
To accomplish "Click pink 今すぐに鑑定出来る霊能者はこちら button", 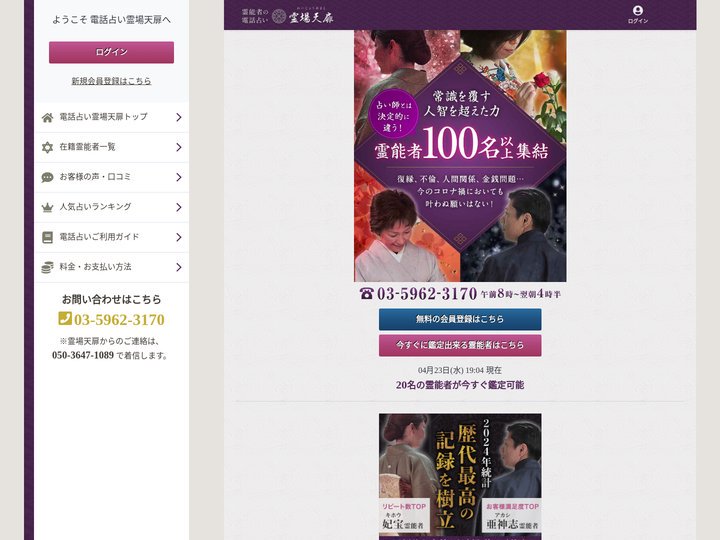I will [x=460, y=345].
